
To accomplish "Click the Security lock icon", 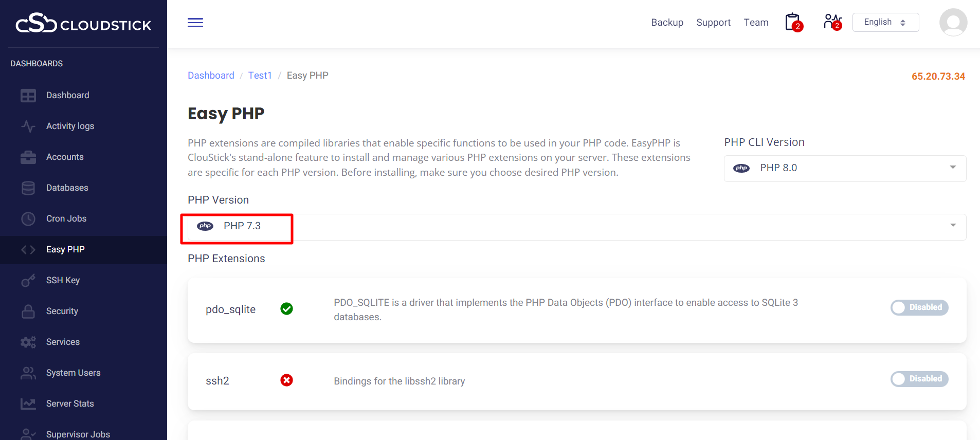I will [x=28, y=311].
